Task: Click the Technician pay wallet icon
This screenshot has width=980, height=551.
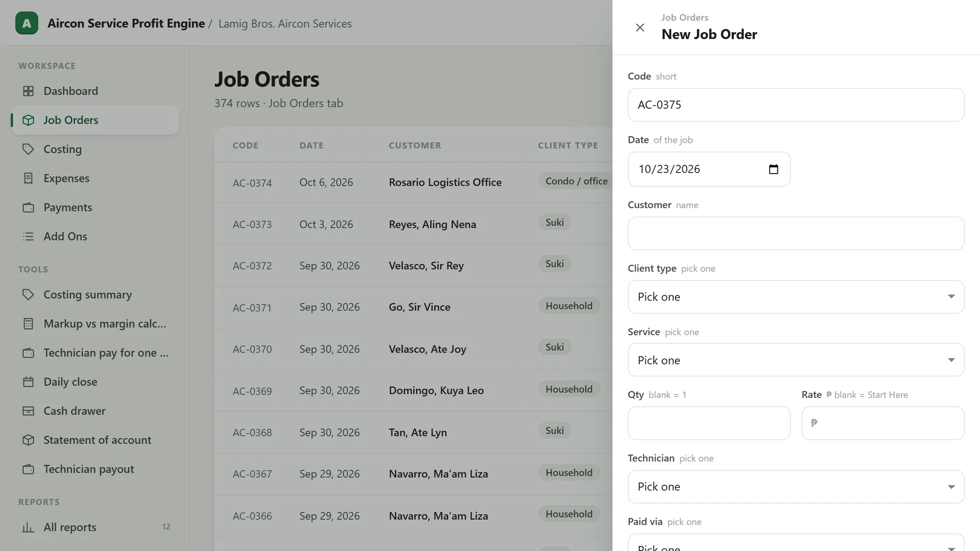Action: click(x=29, y=353)
